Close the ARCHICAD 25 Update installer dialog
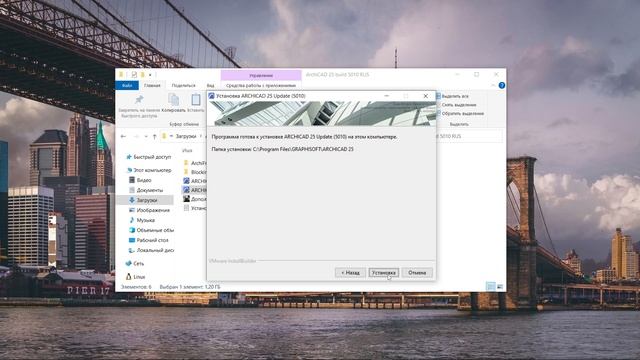This screenshot has height=360, width=640. (425, 96)
